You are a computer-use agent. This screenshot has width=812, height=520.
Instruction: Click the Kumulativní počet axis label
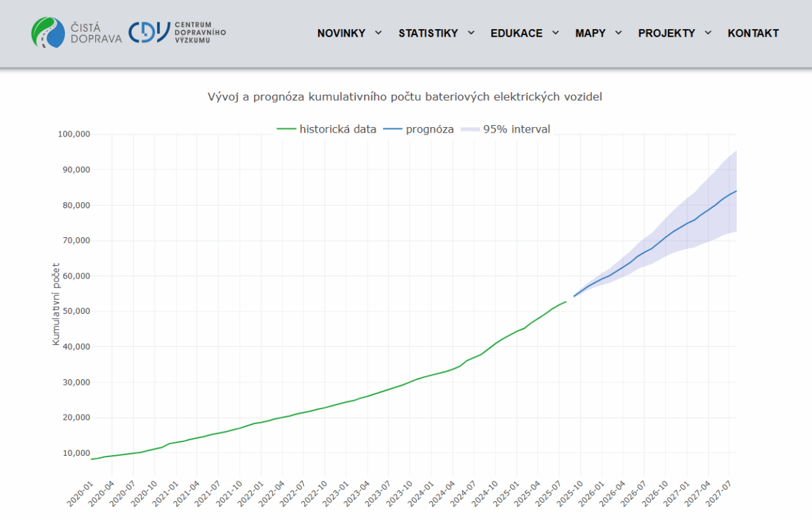[x=56, y=304]
